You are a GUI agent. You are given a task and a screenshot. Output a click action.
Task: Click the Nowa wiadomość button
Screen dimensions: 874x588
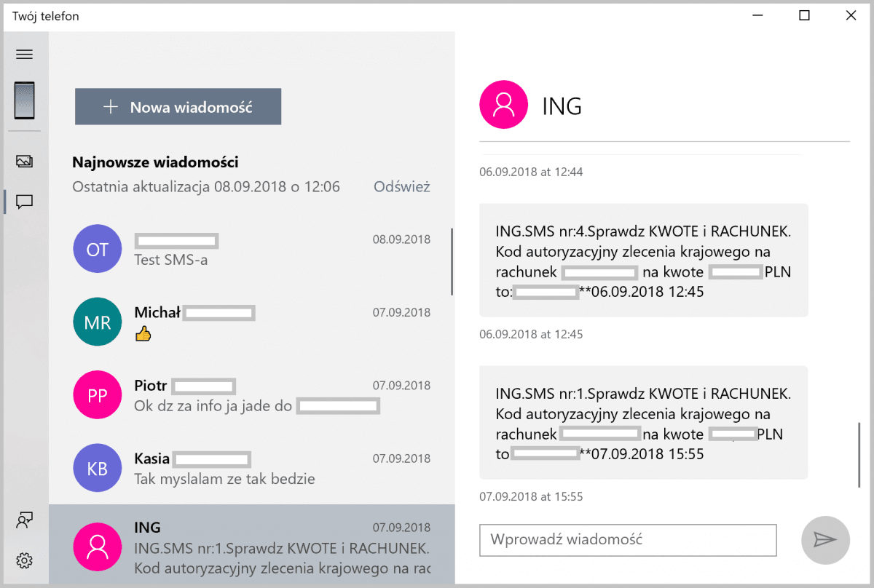pos(178,107)
